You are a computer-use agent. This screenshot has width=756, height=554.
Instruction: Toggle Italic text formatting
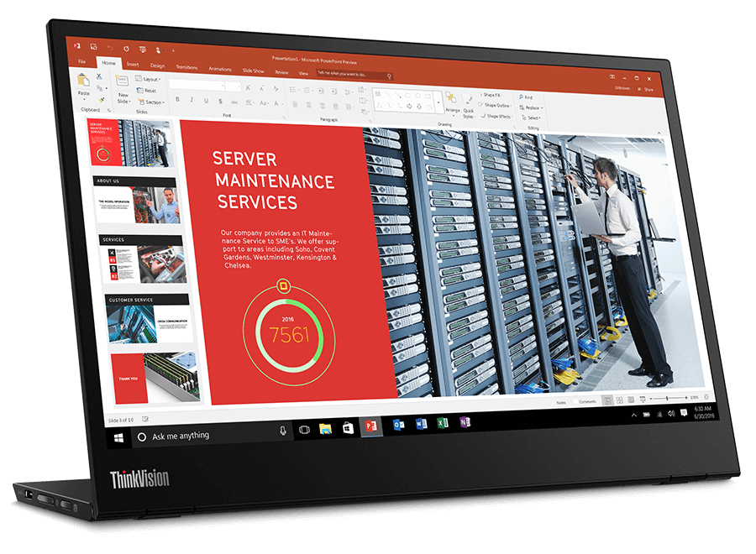pos(191,100)
